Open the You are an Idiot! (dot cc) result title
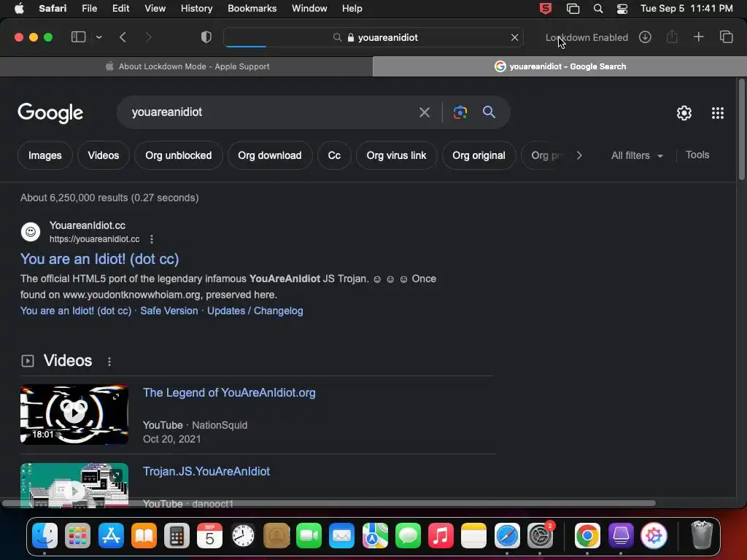The image size is (747, 560). (99, 259)
